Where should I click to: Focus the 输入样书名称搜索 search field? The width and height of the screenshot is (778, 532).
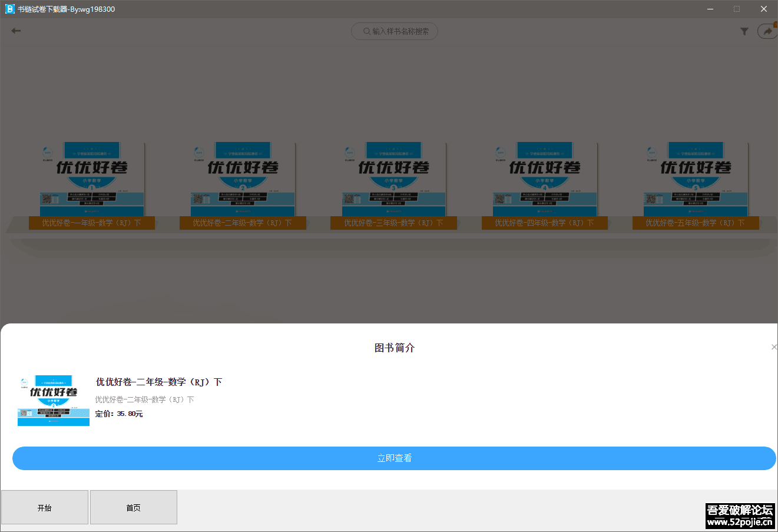click(x=395, y=31)
